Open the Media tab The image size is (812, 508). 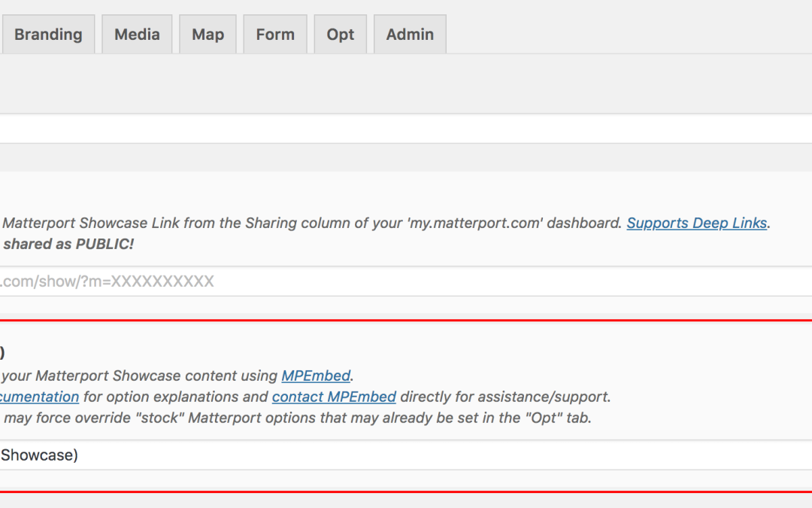(x=137, y=34)
